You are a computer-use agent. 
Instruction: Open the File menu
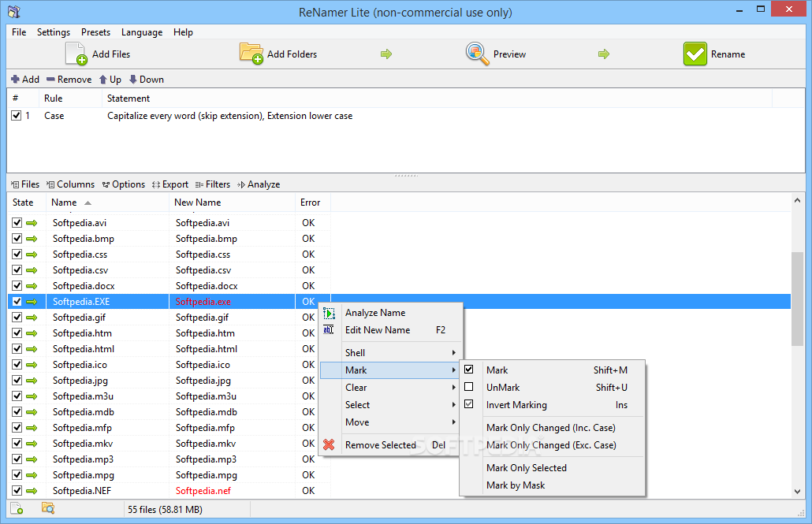click(19, 32)
